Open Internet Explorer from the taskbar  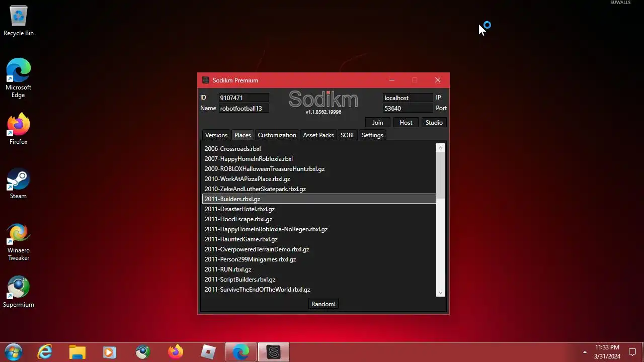click(45, 352)
